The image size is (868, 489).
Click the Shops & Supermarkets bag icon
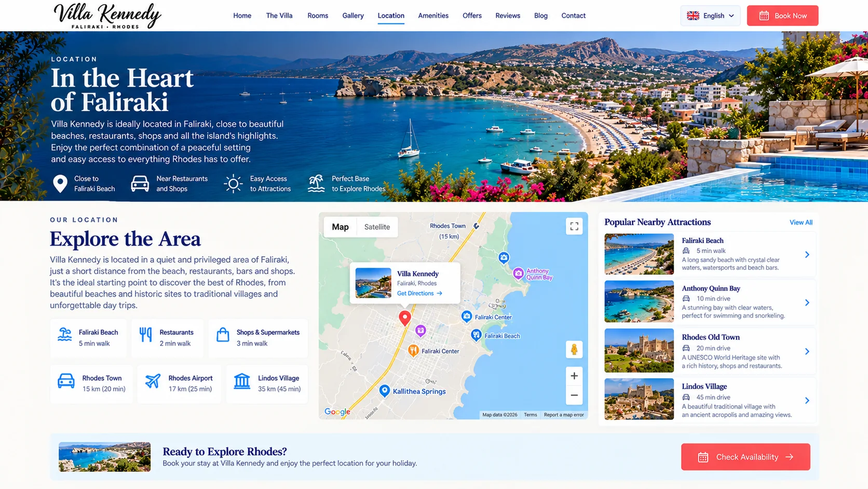[223, 335]
